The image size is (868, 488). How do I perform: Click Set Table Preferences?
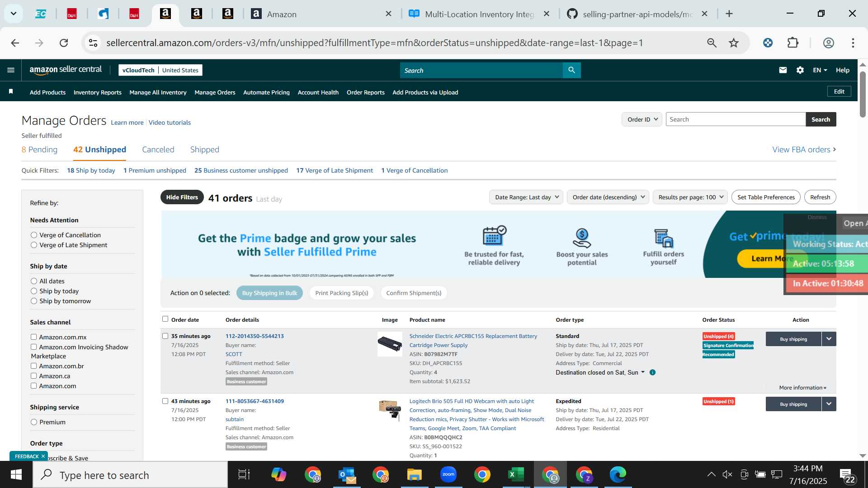[766, 197]
